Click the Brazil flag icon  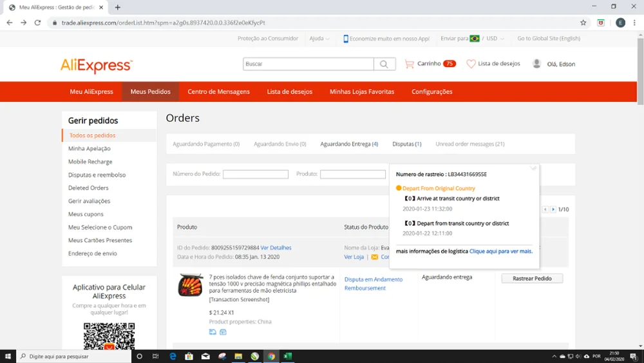pos(475,39)
